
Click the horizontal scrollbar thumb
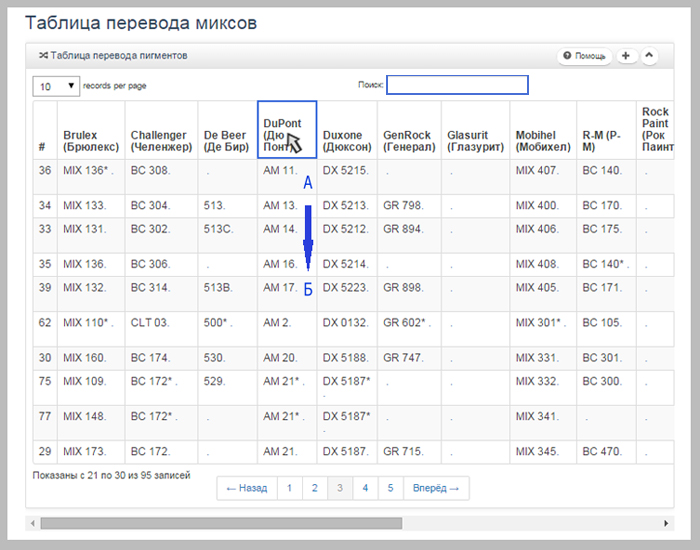pos(221,523)
